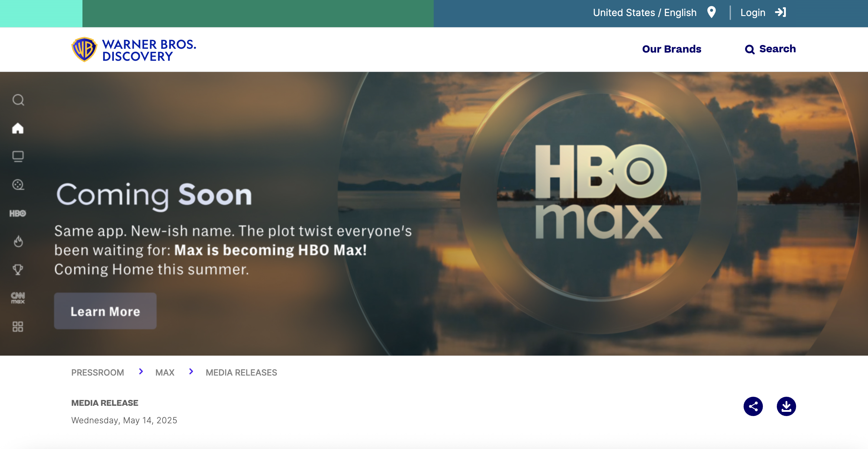Open the HBO icon in sidebar

pos(18,213)
